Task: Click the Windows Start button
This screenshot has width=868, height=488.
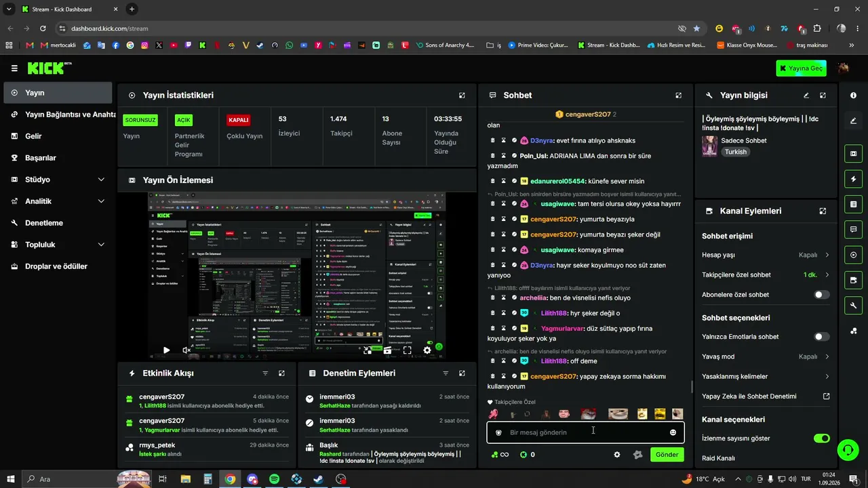Action: pyautogui.click(x=11, y=479)
